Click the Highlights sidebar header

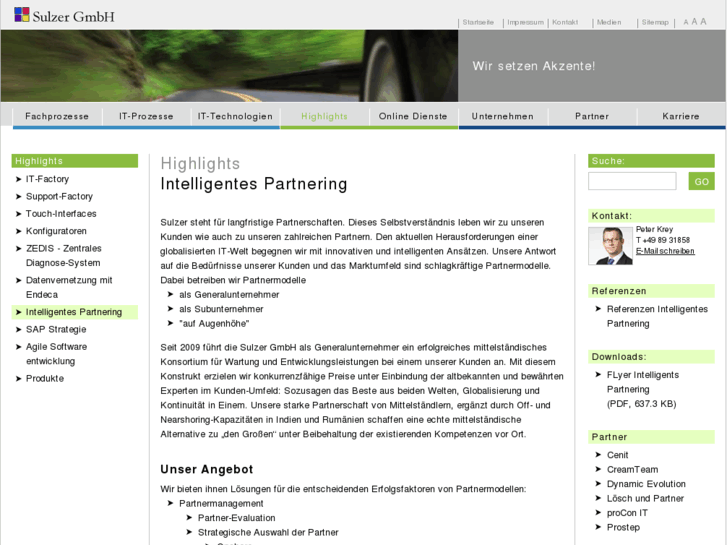tap(75, 161)
